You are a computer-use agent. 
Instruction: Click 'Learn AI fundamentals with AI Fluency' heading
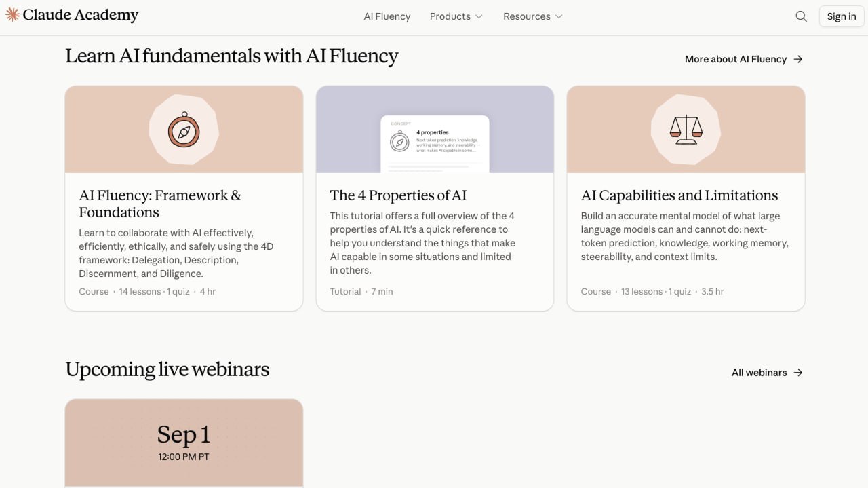click(231, 56)
